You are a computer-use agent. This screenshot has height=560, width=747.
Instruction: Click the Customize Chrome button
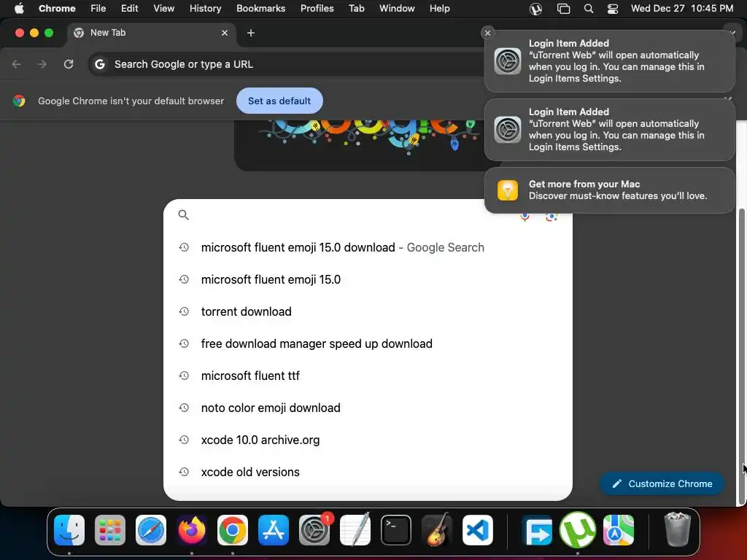662,484
